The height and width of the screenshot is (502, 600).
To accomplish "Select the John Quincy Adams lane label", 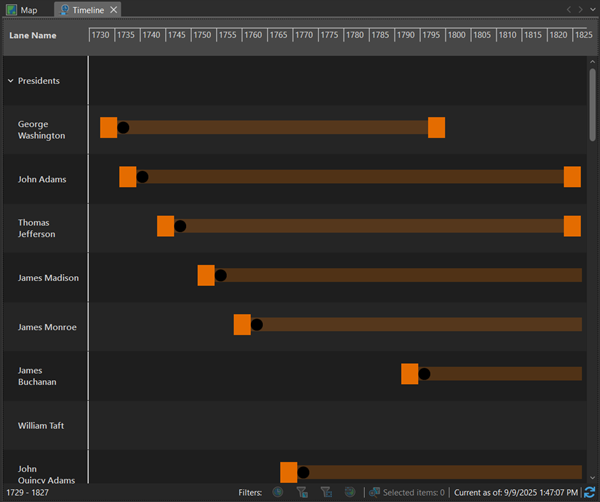I will [x=46, y=474].
